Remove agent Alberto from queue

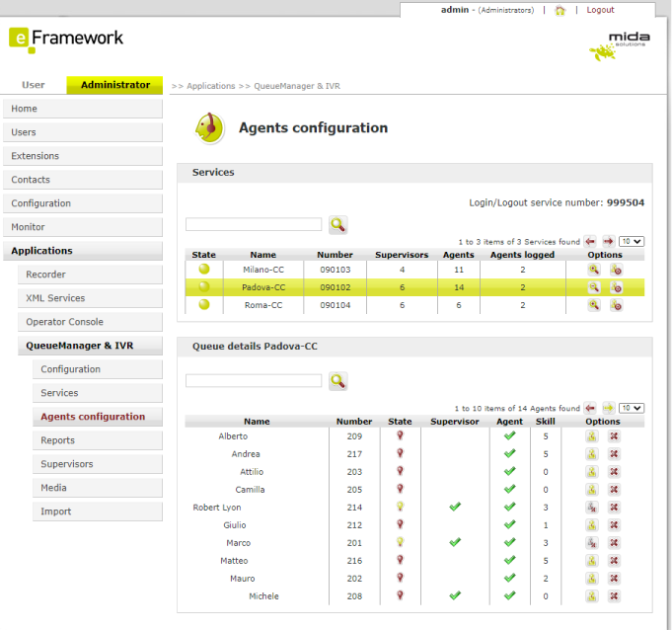(x=614, y=436)
